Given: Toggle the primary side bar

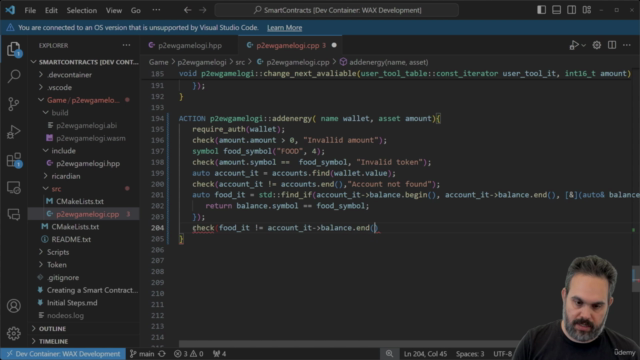Looking at the screenshot, I should point(541,10).
